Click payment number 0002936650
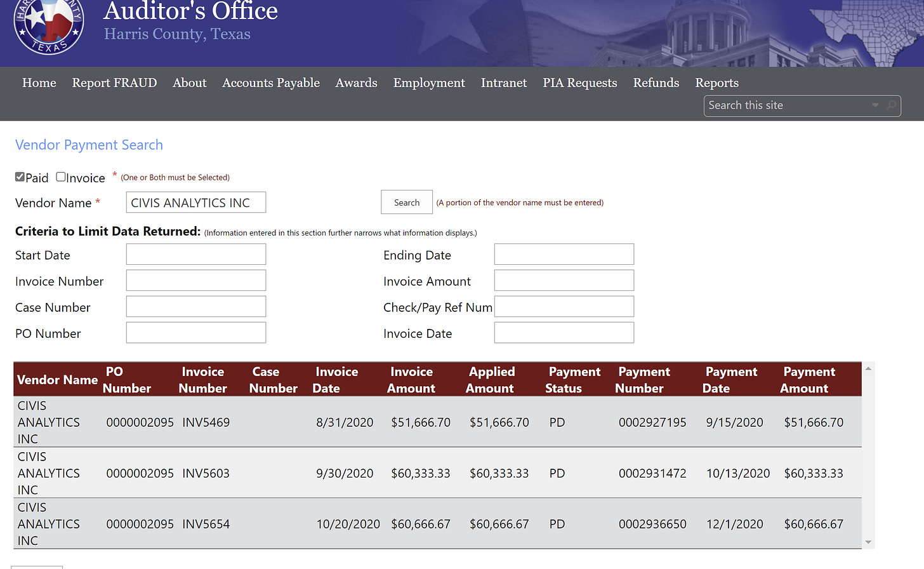Viewport: 924px width, 569px height. [x=652, y=524]
